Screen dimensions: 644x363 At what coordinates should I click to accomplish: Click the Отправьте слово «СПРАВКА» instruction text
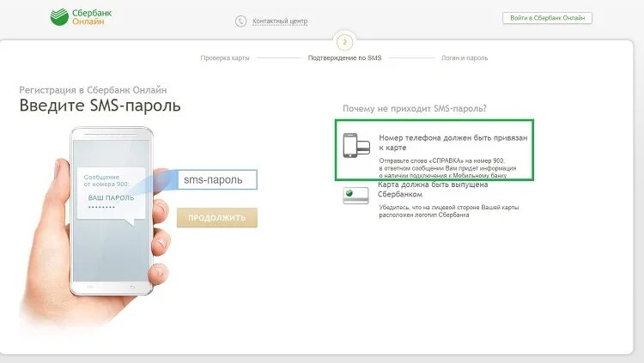447,168
